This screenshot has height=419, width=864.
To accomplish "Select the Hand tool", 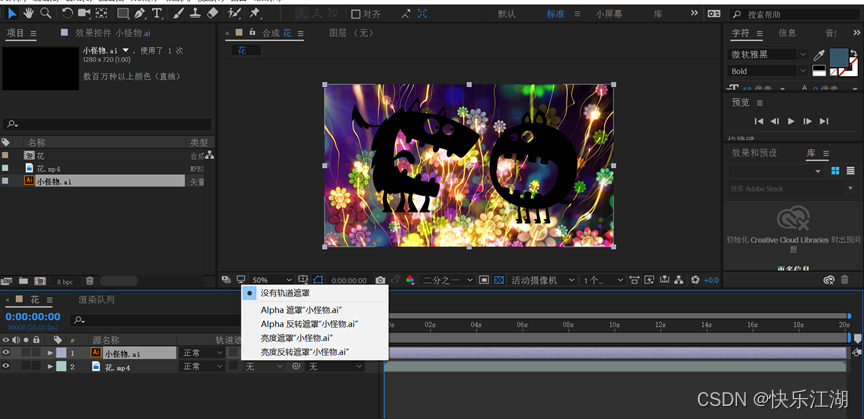I will pos(28,13).
